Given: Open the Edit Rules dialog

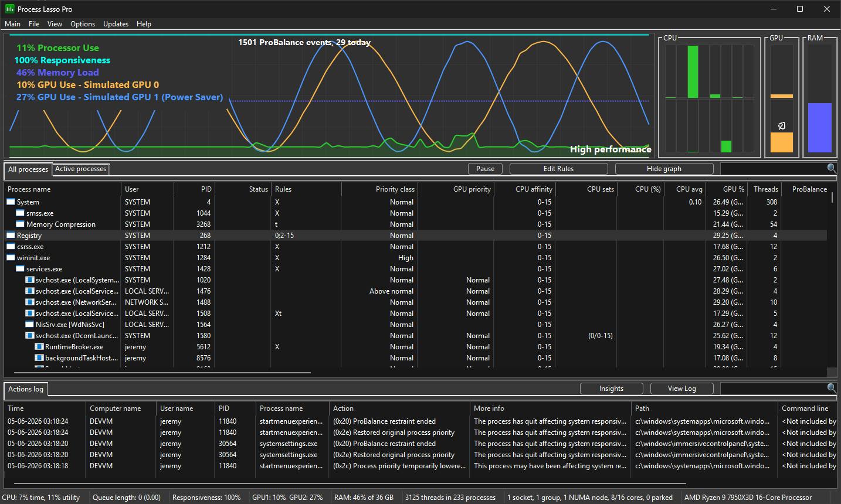Looking at the screenshot, I should [558, 169].
